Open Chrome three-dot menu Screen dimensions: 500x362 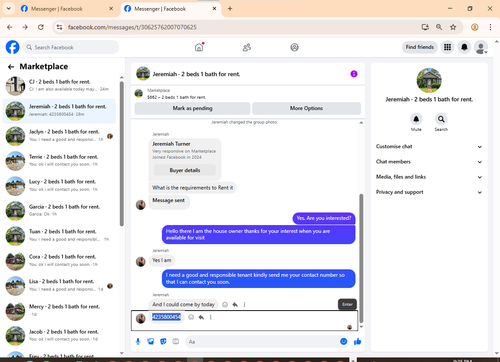click(x=490, y=27)
